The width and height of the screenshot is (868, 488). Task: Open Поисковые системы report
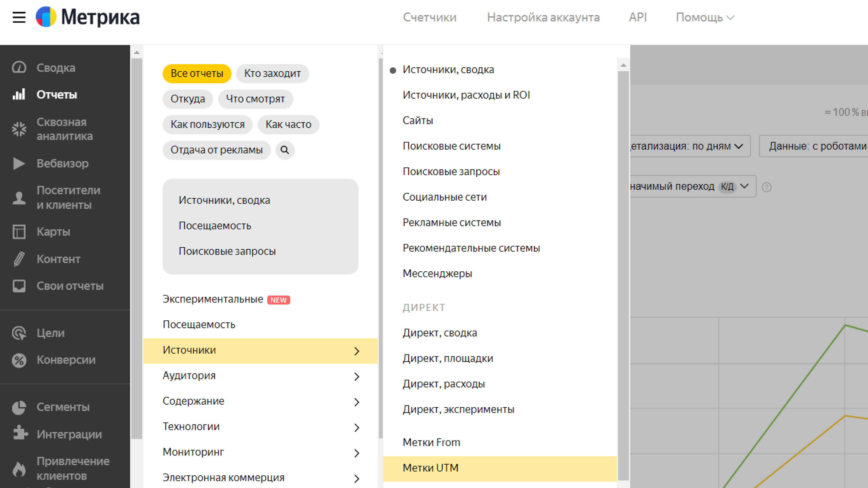click(x=452, y=146)
